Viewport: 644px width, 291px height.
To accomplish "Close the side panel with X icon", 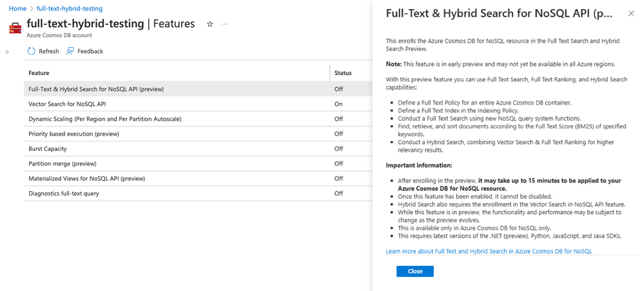I will point(631,14).
